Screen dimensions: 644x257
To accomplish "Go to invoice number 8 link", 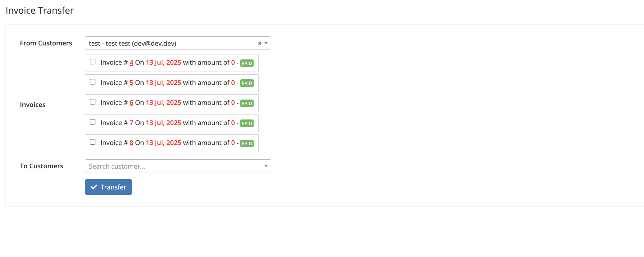I will 131,143.
